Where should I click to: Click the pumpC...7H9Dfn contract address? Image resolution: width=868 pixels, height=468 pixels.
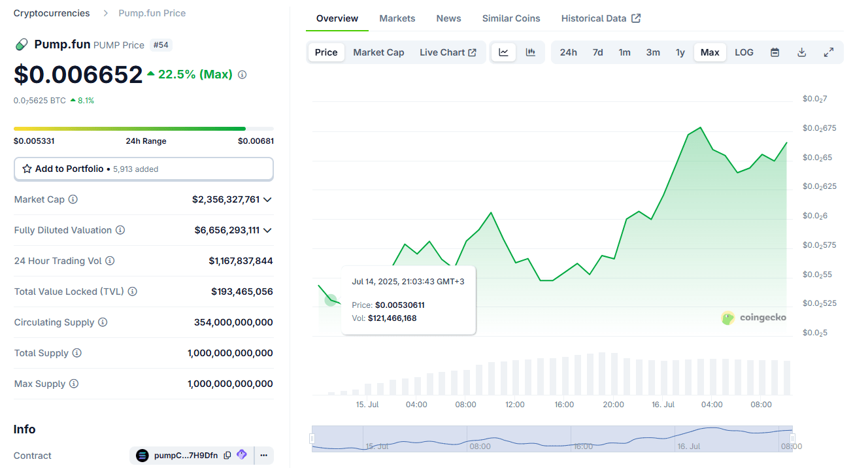pyautogui.click(x=186, y=456)
